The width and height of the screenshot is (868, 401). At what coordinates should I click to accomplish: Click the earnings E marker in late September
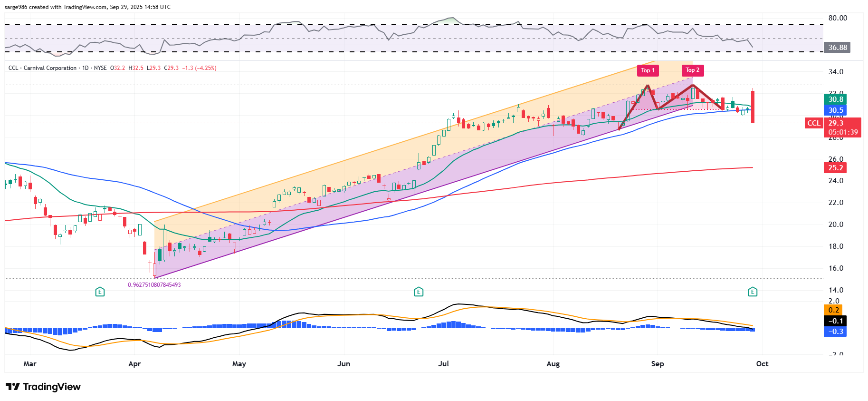(753, 292)
